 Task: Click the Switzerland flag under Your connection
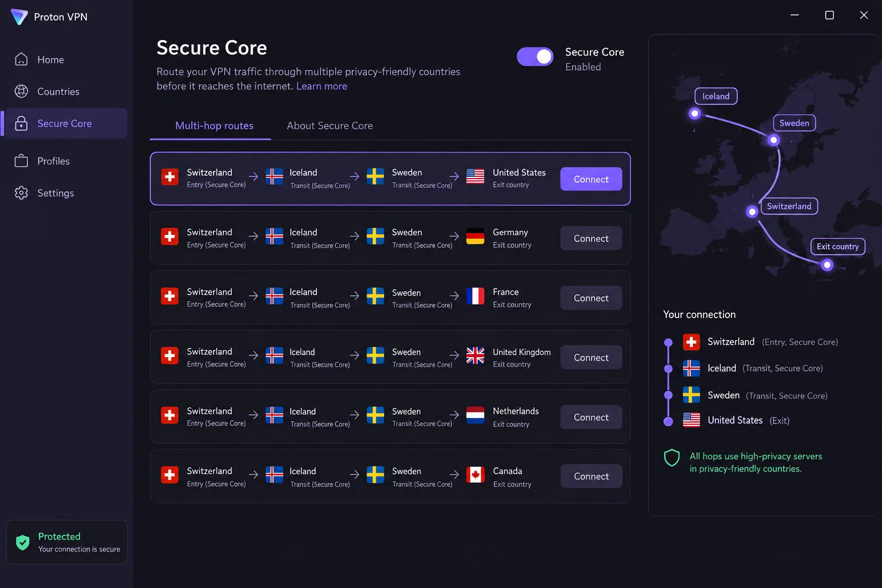tap(691, 342)
